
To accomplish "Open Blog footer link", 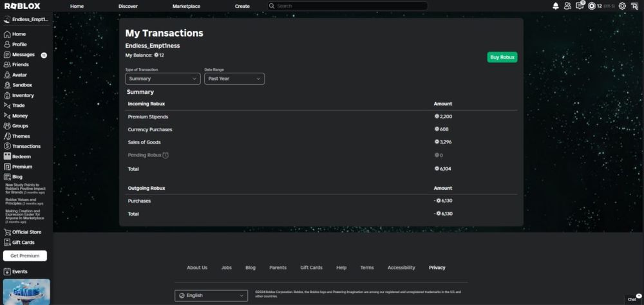I will [x=251, y=268].
